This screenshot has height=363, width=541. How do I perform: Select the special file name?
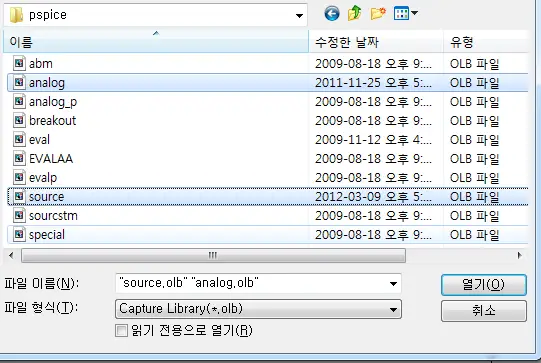pyautogui.click(x=47, y=235)
